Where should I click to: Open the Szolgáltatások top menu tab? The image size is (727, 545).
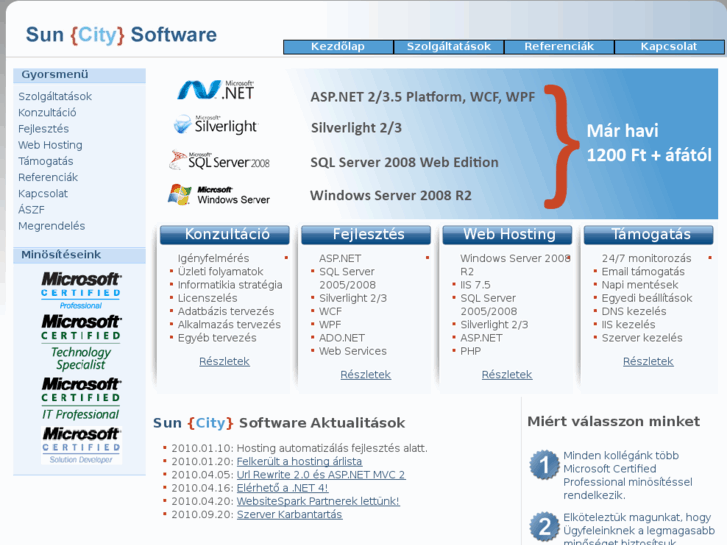coord(449,46)
